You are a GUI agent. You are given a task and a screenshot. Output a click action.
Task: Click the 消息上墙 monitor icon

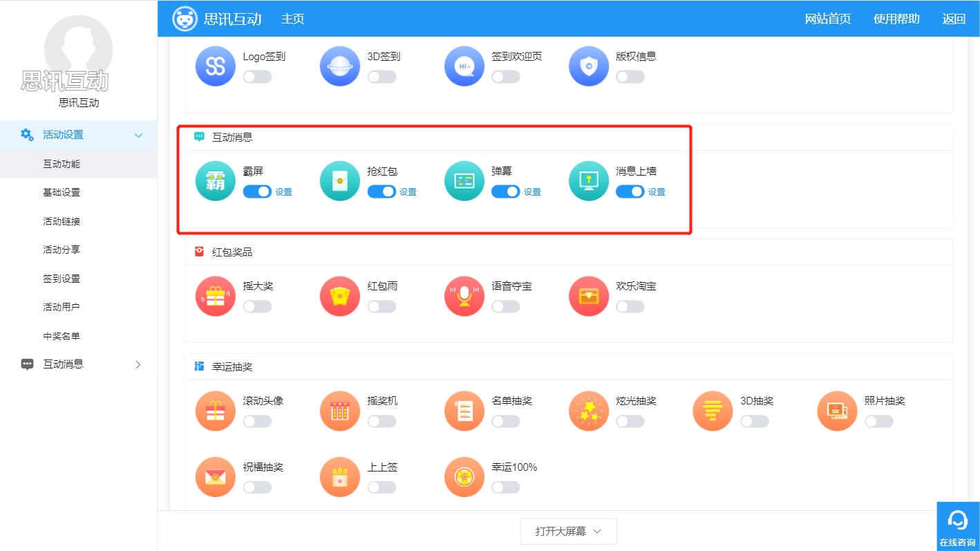coord(589,181)
